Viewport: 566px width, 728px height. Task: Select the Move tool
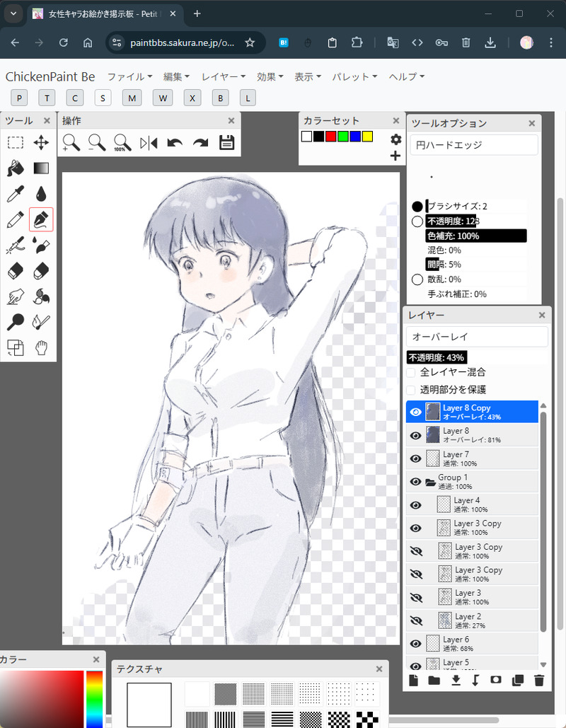[x=41, y=142]
